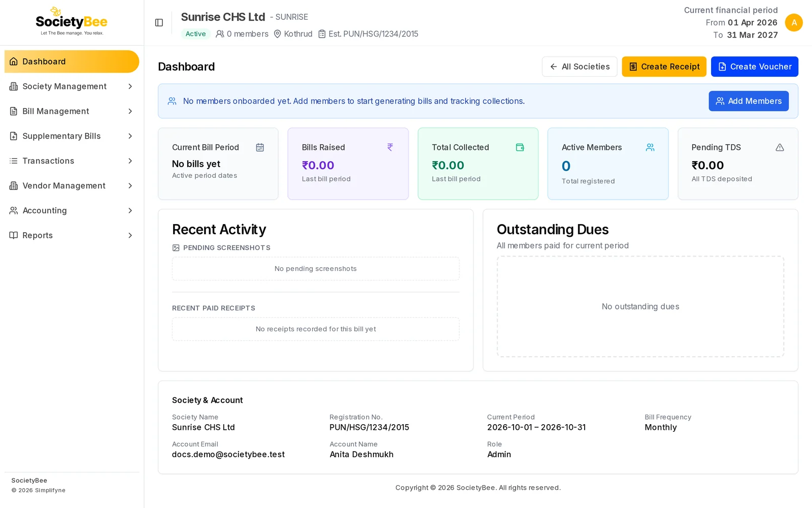Click the Add Members button
The height and width of the screenshot is (508, 812).
tap(749, 101)
